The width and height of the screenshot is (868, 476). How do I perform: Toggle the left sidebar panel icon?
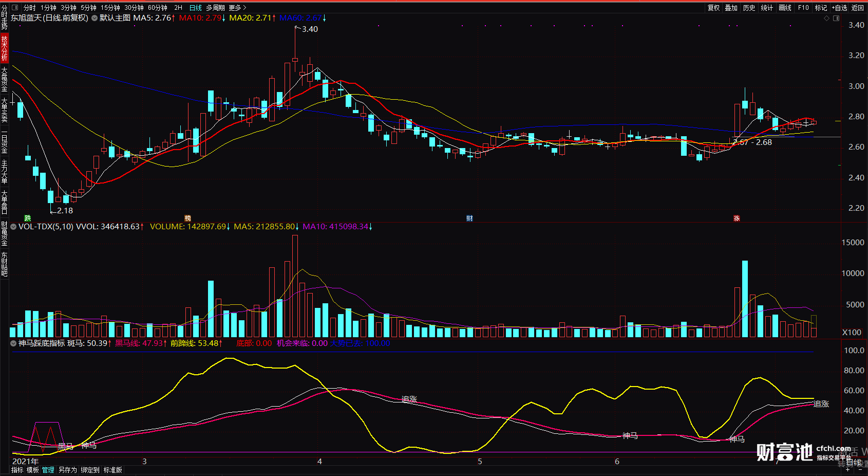14,8
